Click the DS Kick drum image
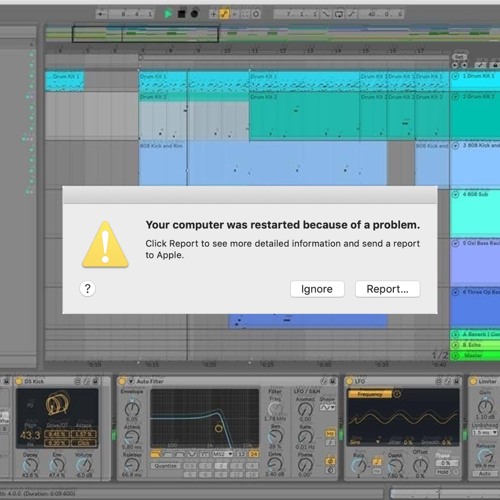The height and width of the screenshot is (500, 500). tap(57, 403)
